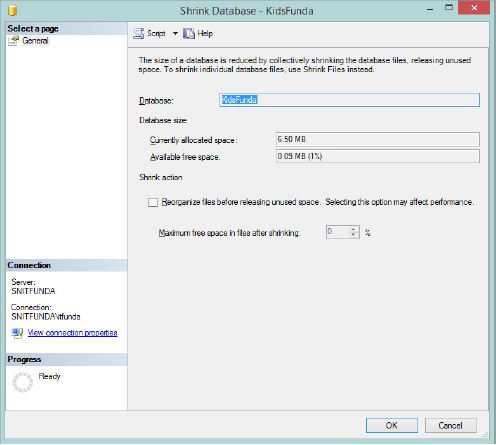Viewport: 496px width, 445px height.
Task: Click the Ready progress spinner icon
Action: coord(22,382)
